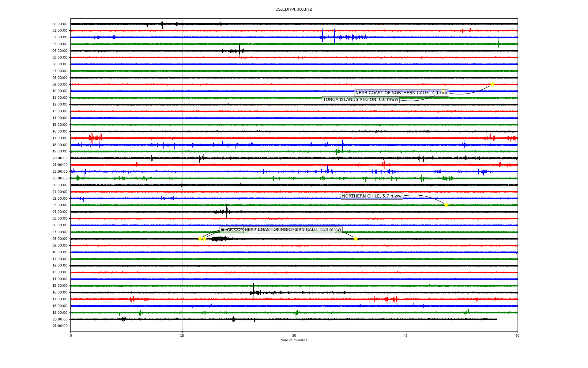
Task: Click the rightmost star on 08:00:00 black trace
Action: (356, 239)
